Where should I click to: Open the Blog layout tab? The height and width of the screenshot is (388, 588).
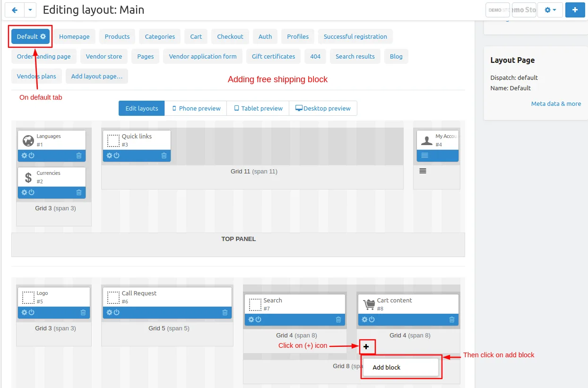(396, 56)
